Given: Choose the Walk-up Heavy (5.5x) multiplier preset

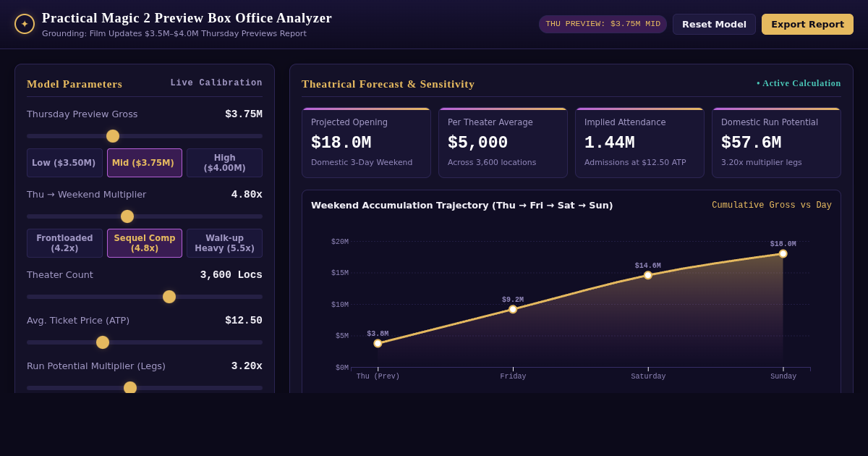Looking at the screenshot, I should (x=224, y=243).
